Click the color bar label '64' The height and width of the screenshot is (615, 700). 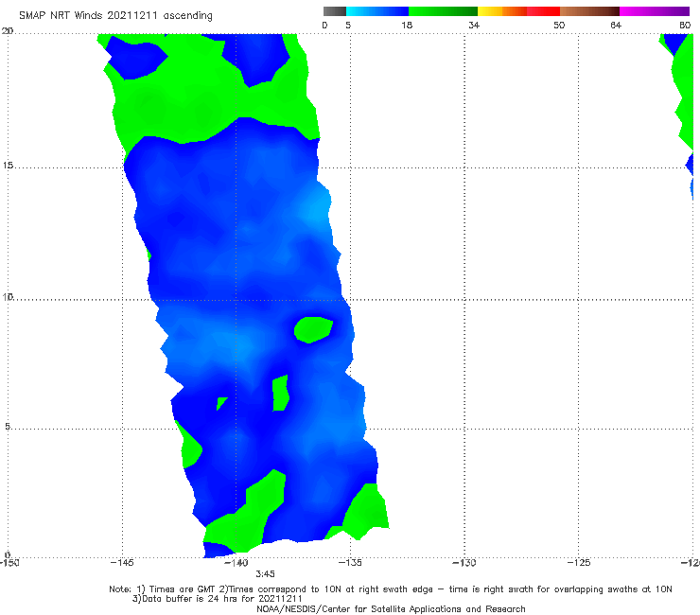click(x=616, y=26)
